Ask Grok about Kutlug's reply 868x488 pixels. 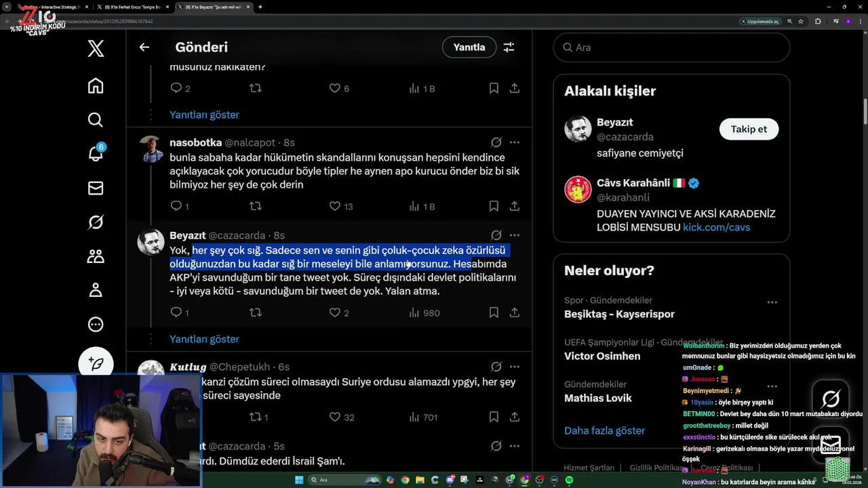pyautogui.click(x=496, y=367)
